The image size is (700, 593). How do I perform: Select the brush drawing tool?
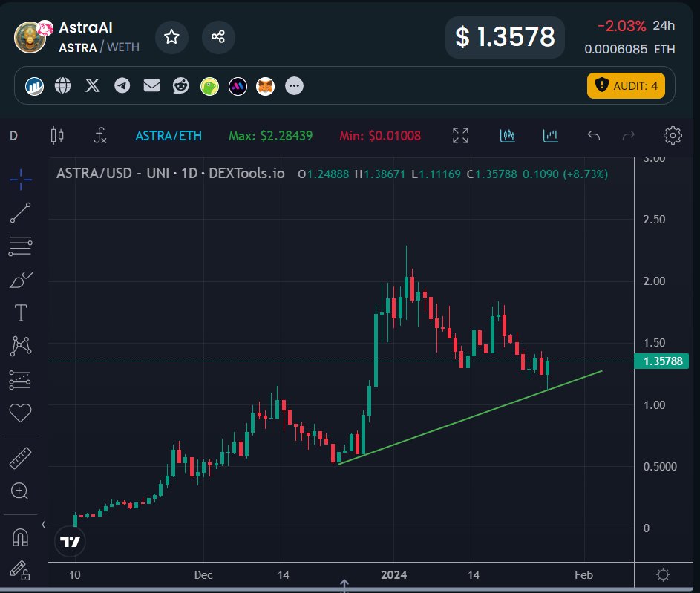click(x=21, y=280)
